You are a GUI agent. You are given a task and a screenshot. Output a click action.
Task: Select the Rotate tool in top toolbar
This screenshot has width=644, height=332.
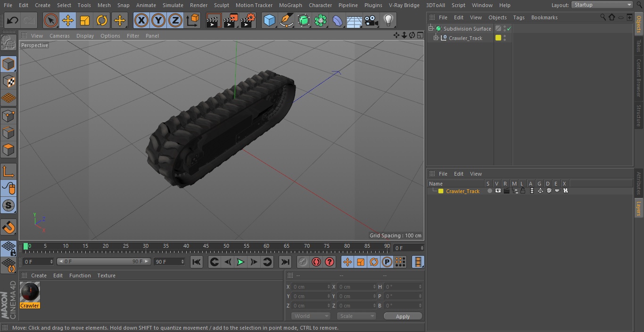[x=102, y=20]
